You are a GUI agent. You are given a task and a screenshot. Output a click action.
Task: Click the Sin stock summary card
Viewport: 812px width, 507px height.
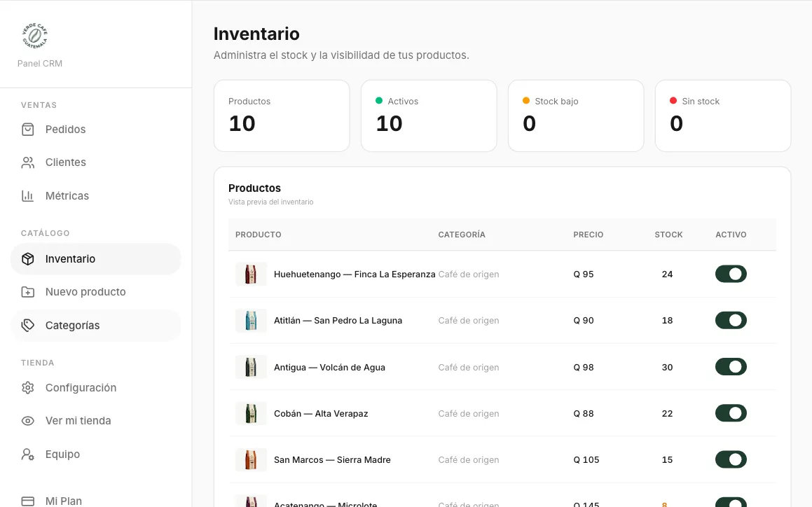click(723, 116)
